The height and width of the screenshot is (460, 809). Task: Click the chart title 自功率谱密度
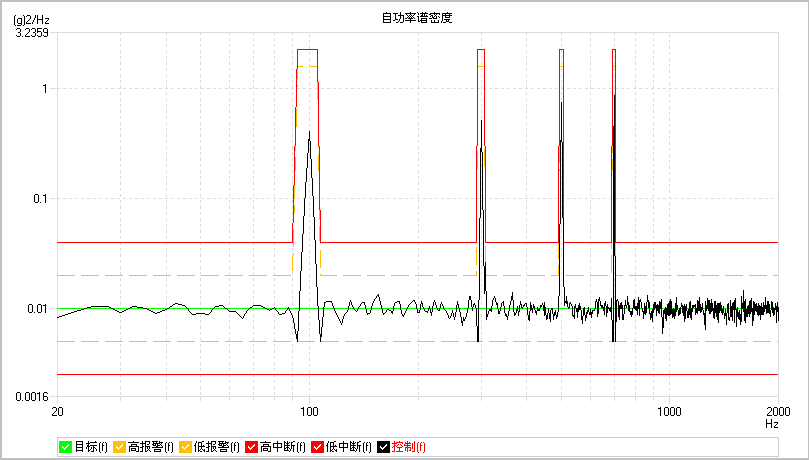417,18
